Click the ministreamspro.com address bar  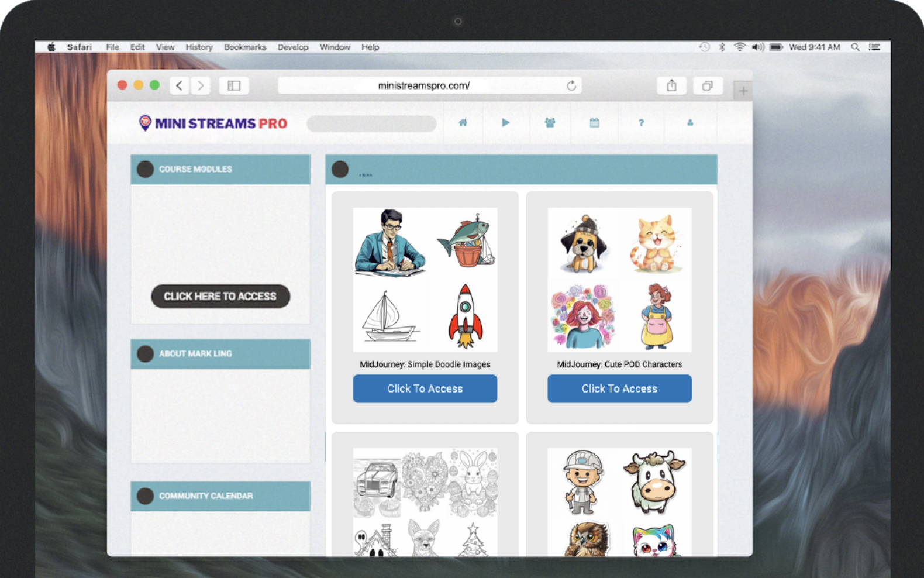430,85
